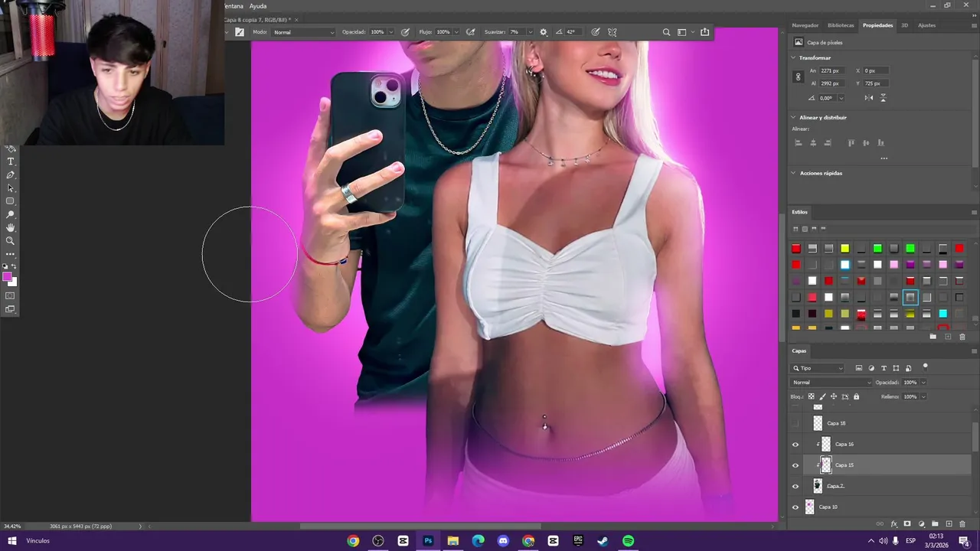Collapse the Acciones rápidas section
This screenshot has height=551, width=980.
[x=793, y=173]
